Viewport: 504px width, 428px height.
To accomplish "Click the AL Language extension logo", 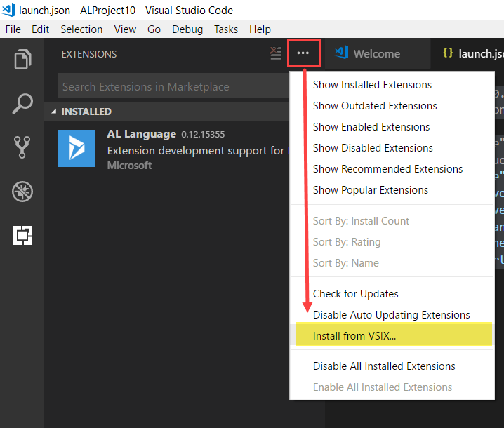I will point(77,148).
